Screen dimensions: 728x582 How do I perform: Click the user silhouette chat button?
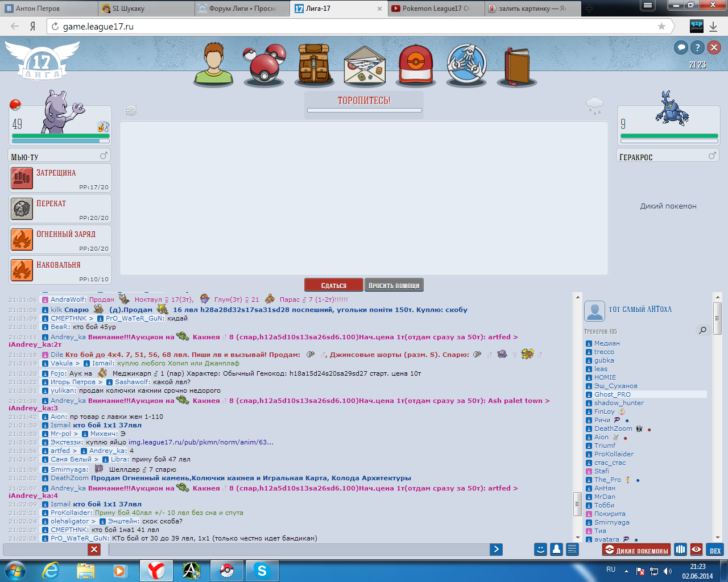click(x=556, y=549)
